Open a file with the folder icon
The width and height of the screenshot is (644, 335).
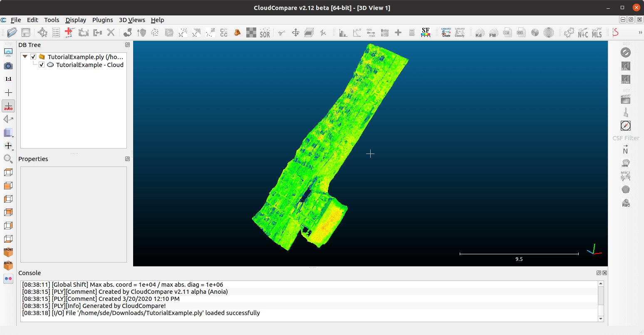(12, 32)
